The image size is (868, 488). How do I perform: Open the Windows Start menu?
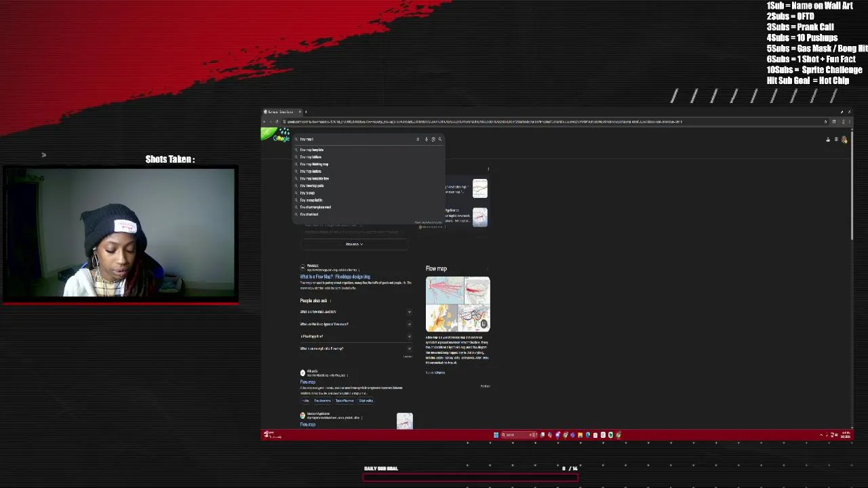tap(496, 435)
